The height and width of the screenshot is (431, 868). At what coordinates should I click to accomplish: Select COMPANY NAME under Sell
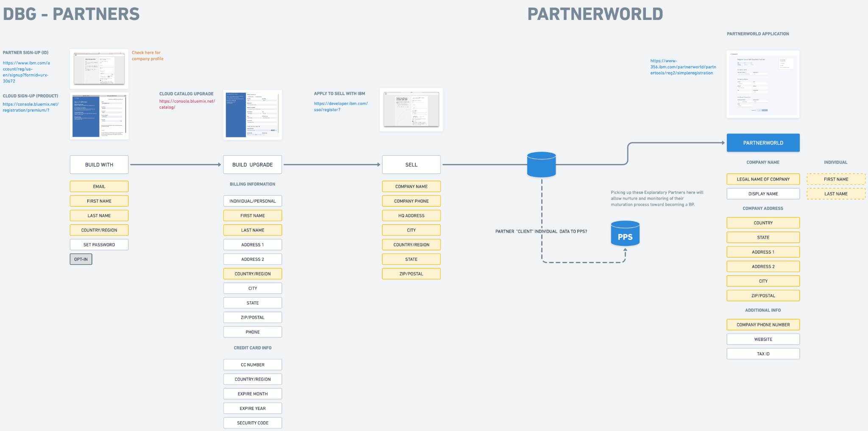(411, 186)
